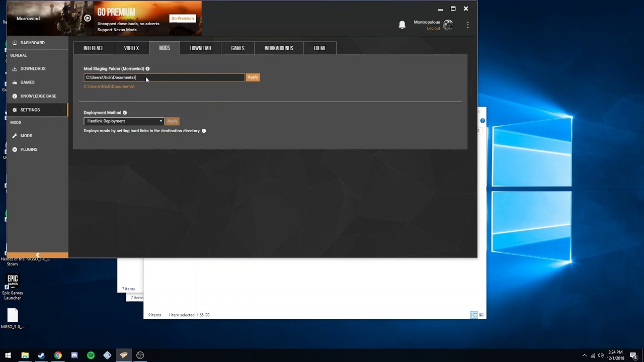644x362 pixels.
Task: Apply the mod staging folder path
Action: [x=253, y=77]
